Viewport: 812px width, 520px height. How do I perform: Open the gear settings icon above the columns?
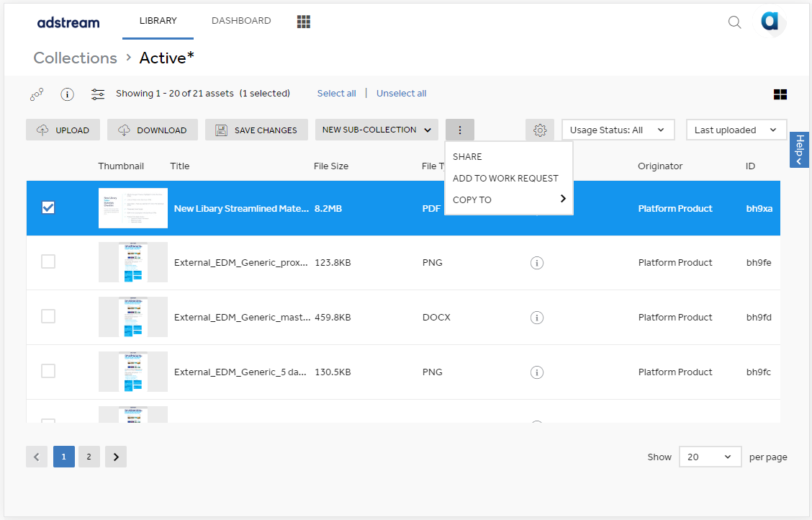click(540, 130)
